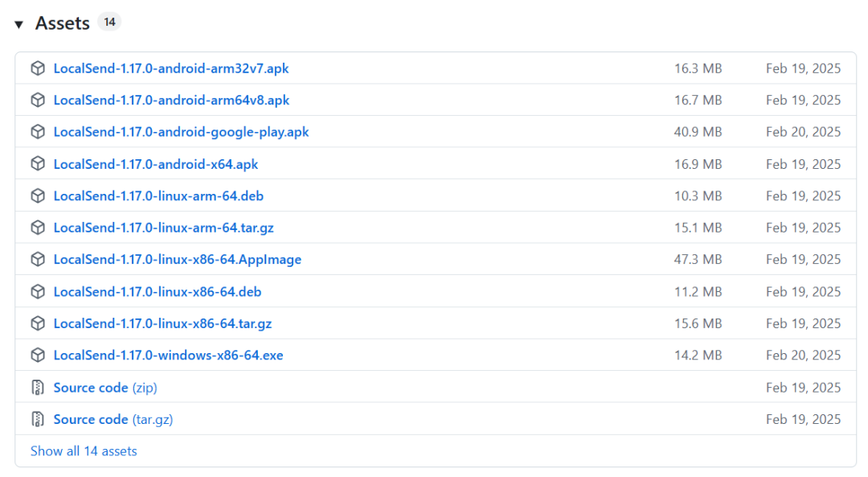Click Feb 20, 2025 date on google-play.apk row
The width and height of the screenshot is (868, 477).
[x=803, y=132]
